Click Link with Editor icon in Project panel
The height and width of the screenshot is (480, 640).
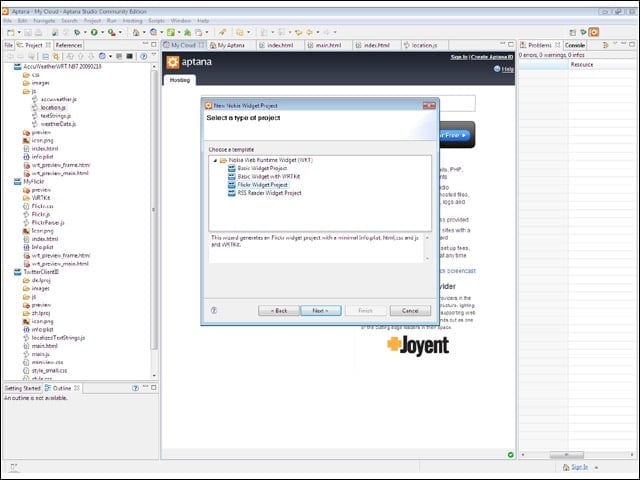56,56
